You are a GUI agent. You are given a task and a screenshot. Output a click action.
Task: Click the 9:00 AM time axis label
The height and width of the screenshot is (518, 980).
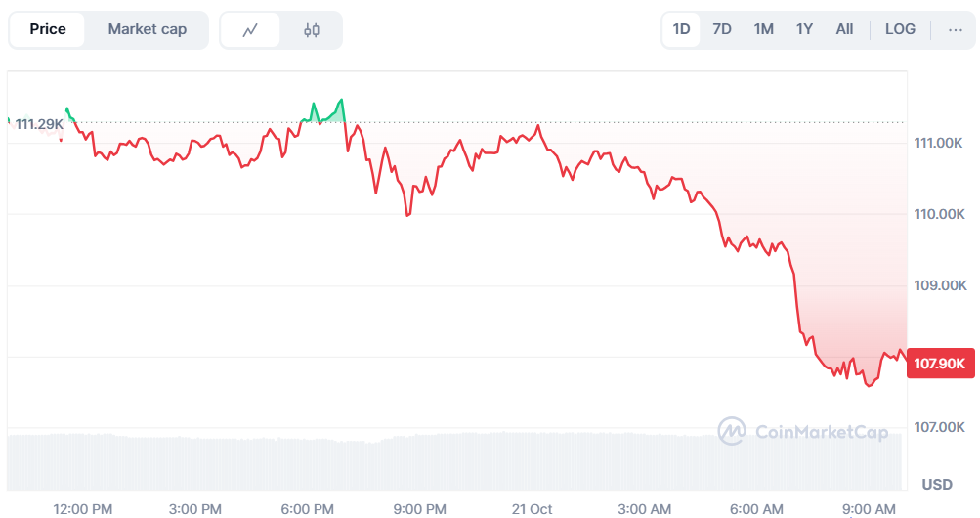[x=870, y=508]
